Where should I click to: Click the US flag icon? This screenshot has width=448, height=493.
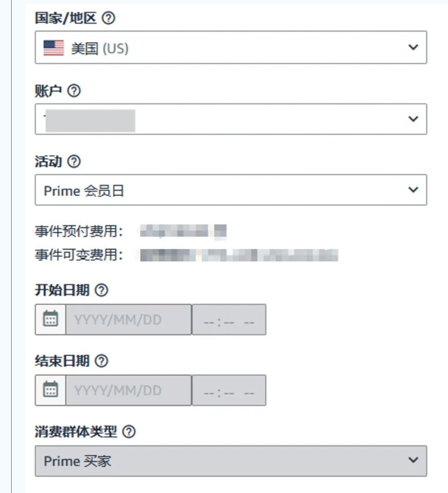[x=53, y=48]
